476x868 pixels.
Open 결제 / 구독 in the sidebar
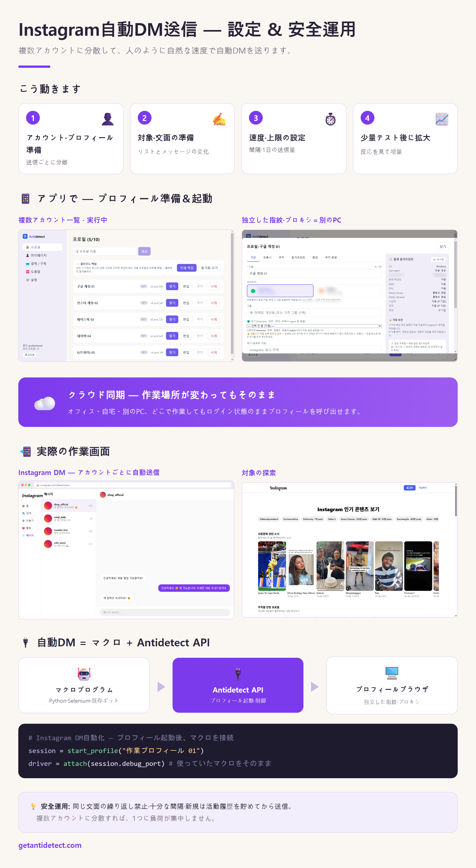[42, 264]
